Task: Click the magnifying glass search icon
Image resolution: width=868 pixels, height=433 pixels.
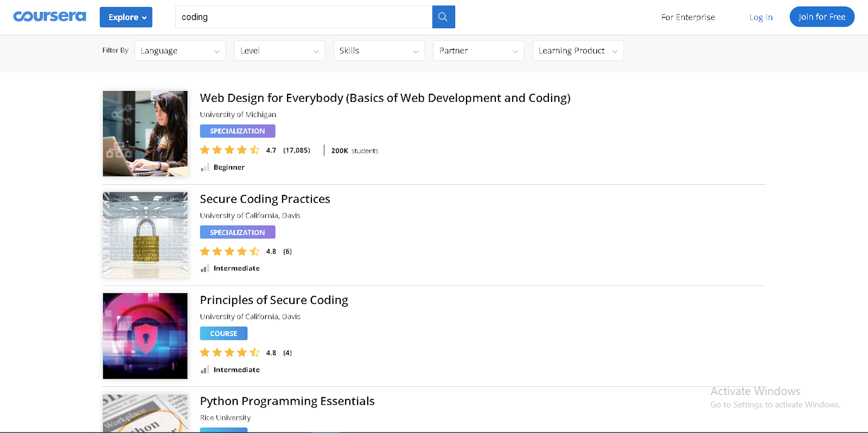Action: (x=443, y=17)
